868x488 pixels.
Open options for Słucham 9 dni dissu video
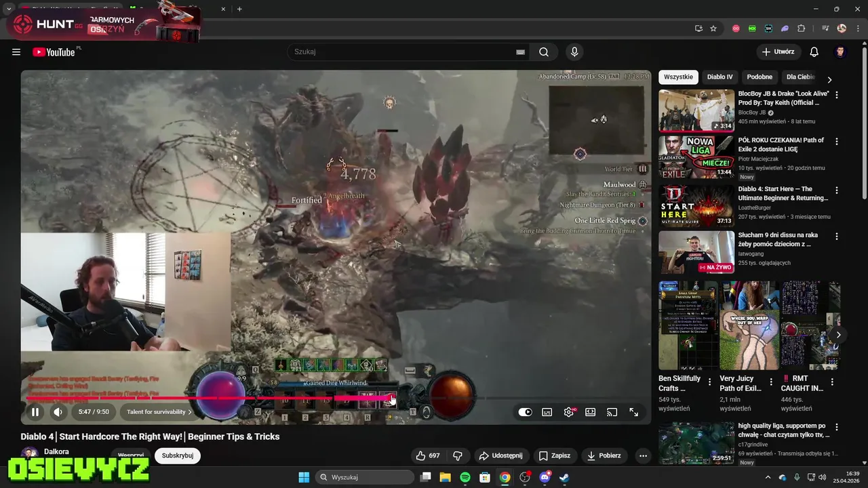tap(836, 237)
